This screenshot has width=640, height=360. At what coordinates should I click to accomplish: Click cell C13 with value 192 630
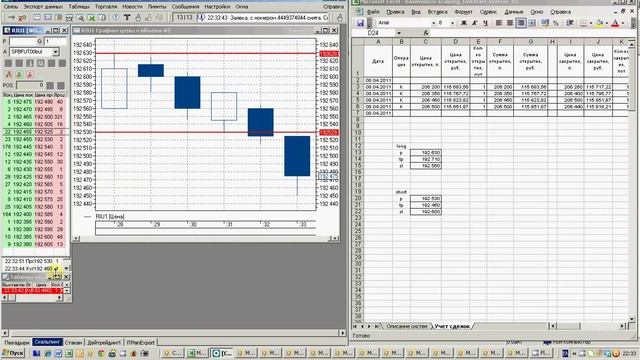pos(426,153)
